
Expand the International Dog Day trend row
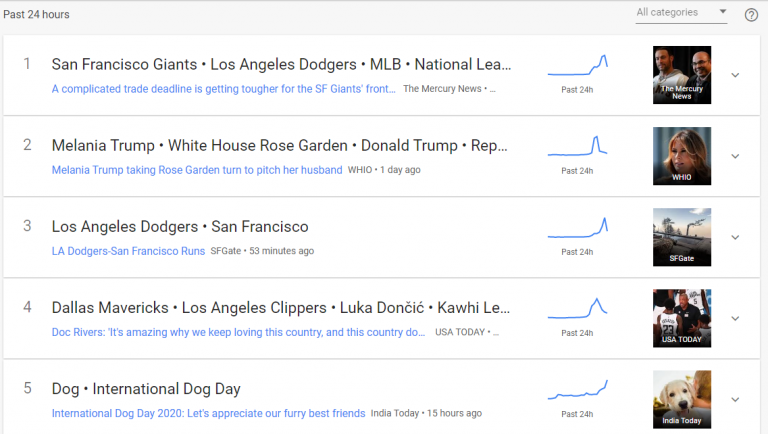pos(735,399)
